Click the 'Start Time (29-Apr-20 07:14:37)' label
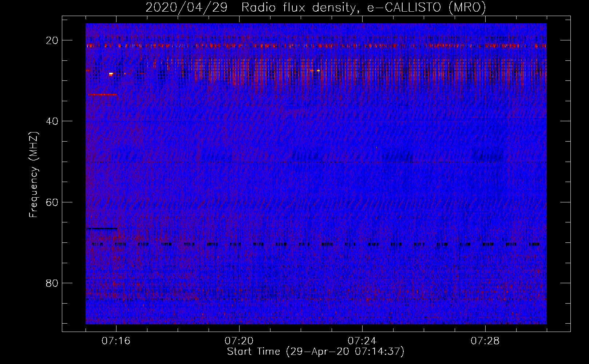589x364 pixels. click(x=316, y=352)
